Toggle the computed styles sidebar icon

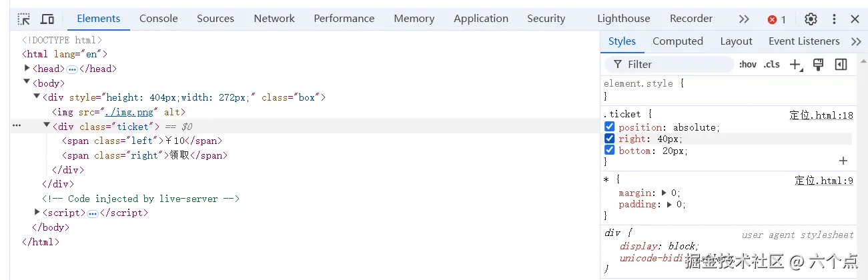841,65
